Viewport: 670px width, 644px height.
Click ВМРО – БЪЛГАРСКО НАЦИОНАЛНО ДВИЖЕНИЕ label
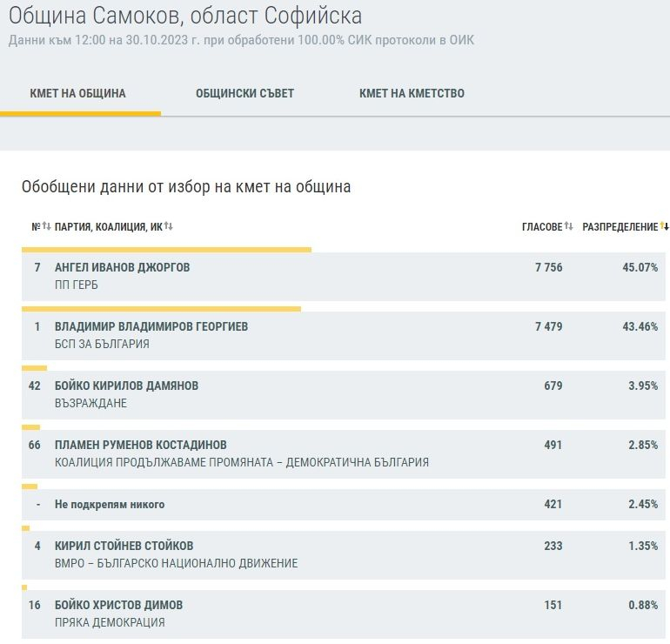pyautogui.click(x=177, y=564)
